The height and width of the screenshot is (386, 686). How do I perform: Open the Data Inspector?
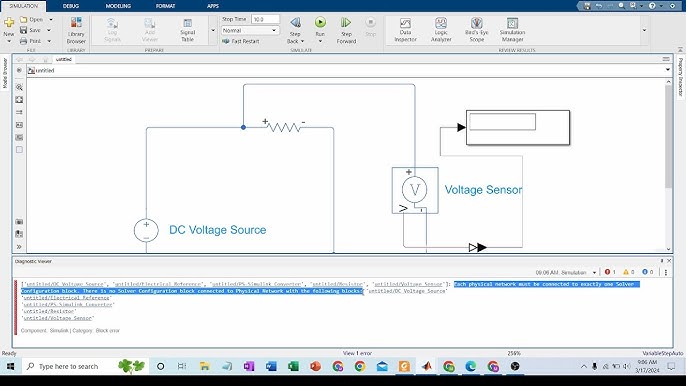coord(405,30)
